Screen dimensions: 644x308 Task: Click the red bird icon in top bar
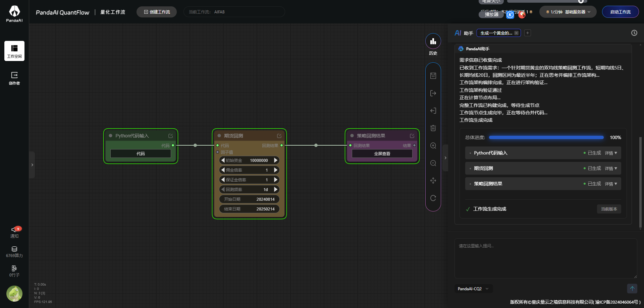click(522, 15)
